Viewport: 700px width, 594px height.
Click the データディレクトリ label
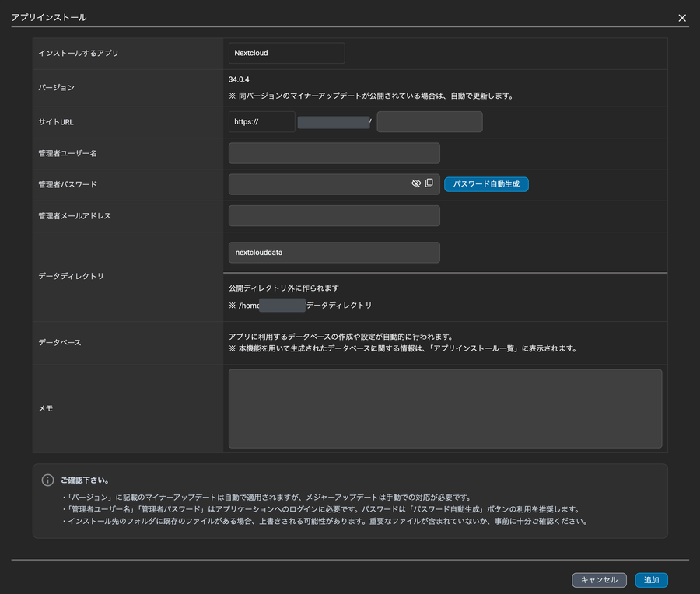pos(71,276)
